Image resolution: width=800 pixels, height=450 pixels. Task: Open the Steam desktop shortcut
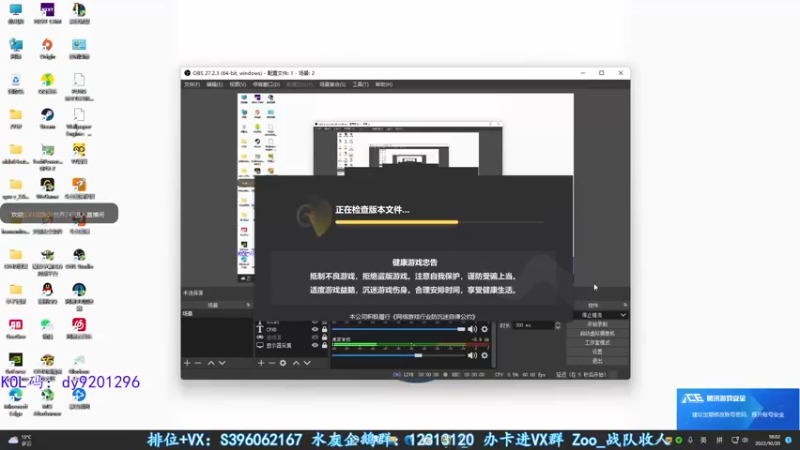point(47,118)
